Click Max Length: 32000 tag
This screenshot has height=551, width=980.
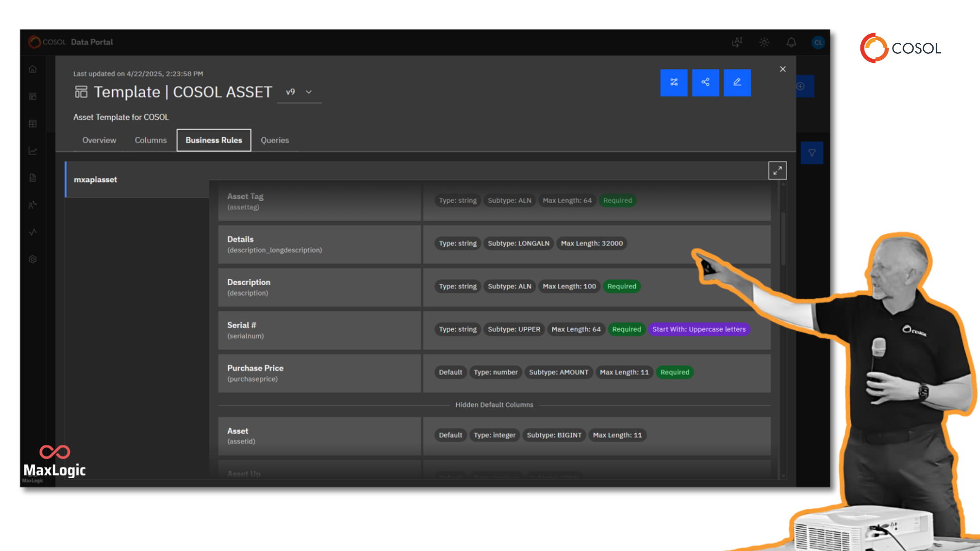point(592,243)
